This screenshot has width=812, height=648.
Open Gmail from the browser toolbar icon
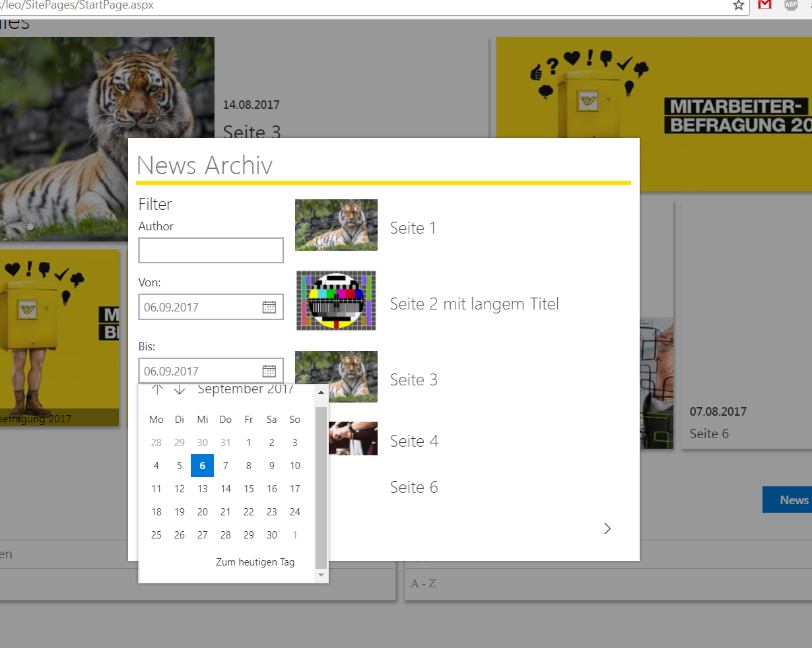point(764,5)
